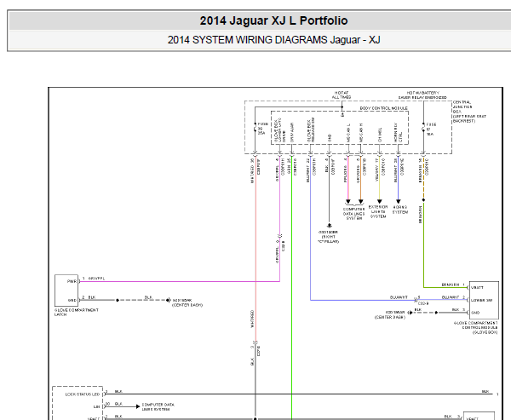511x420 pixels.
Task: Click the 'LIN' pin label
Action: click(96, 406)
